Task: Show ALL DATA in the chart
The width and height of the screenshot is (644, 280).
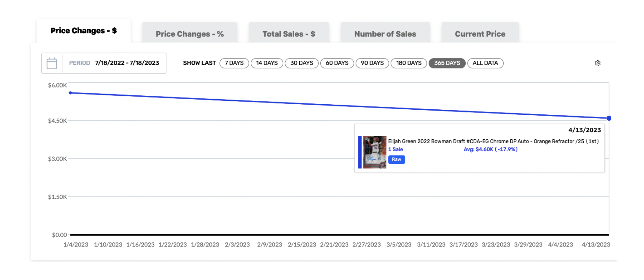Action: (x=485, y=63)
